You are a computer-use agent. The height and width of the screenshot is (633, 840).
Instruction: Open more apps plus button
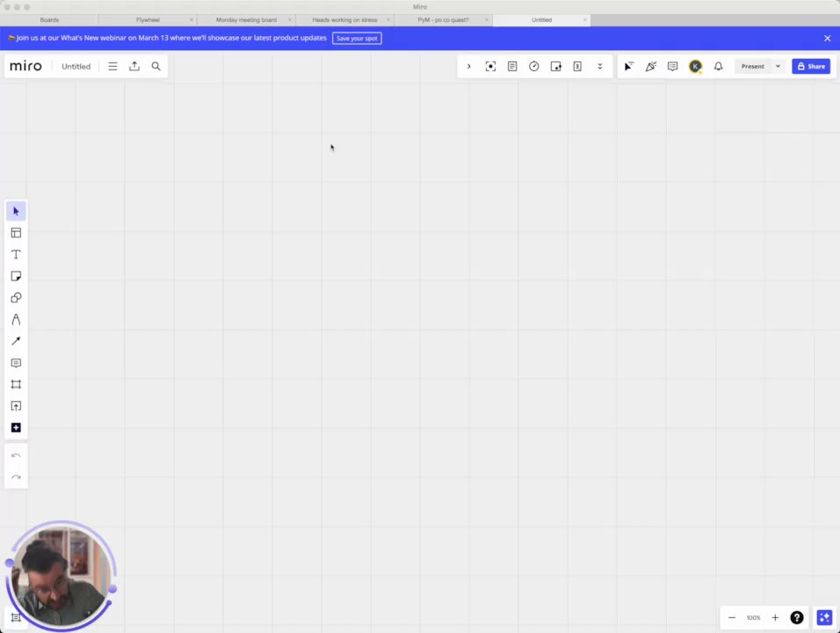[16, 428]
